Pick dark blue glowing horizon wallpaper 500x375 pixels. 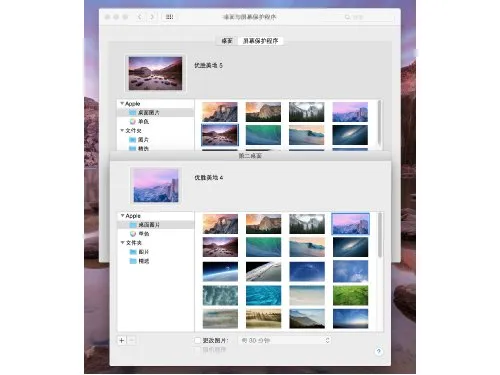point(350,319)
